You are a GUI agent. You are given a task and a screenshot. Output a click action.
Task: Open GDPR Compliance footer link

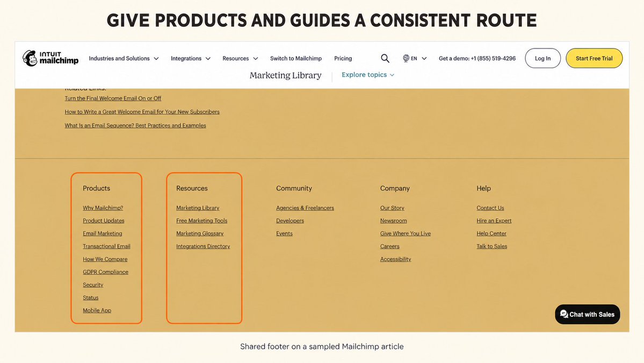(106, 272)
